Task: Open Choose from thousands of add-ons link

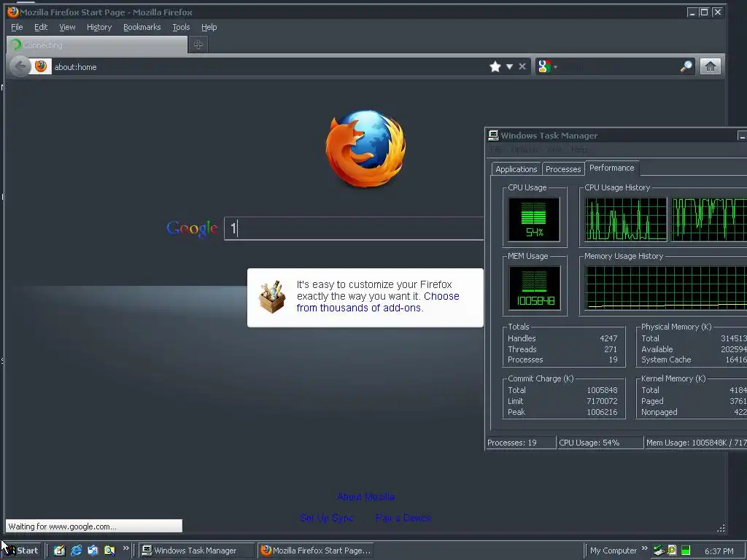Action: [378, 302]
